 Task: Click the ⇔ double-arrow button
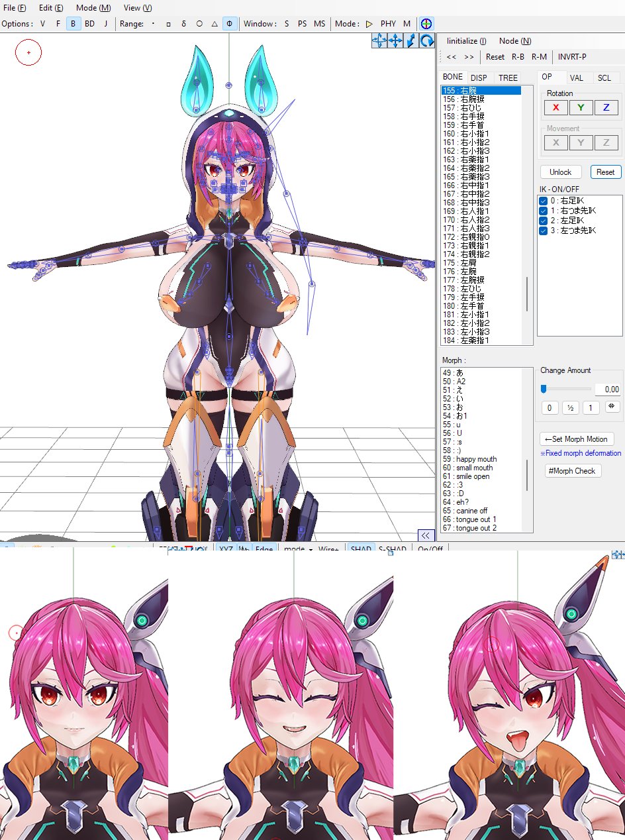(611, 406)
